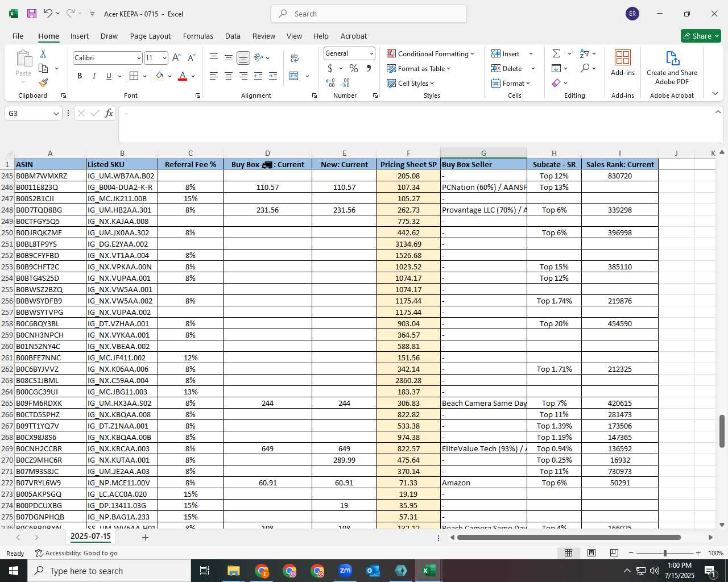Toggle Bold formatting
The width and height of the screenshot is (728, 582).
coord(80,76)
